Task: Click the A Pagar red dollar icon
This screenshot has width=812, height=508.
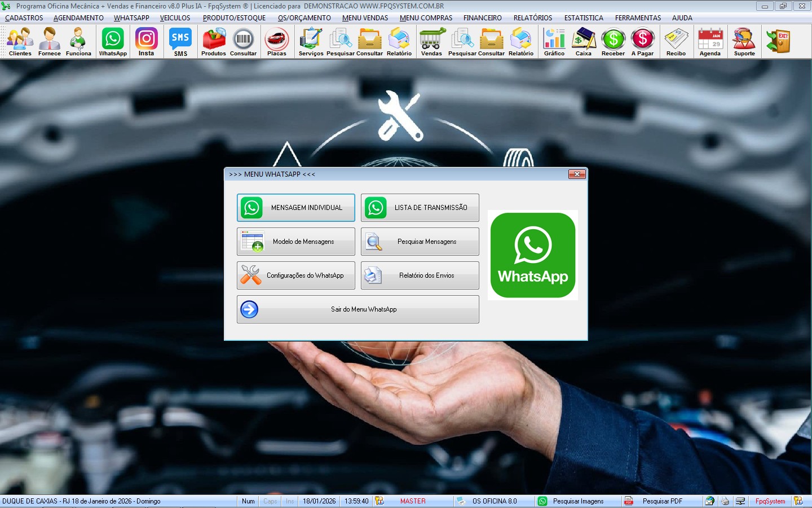Action: point(642,42)
